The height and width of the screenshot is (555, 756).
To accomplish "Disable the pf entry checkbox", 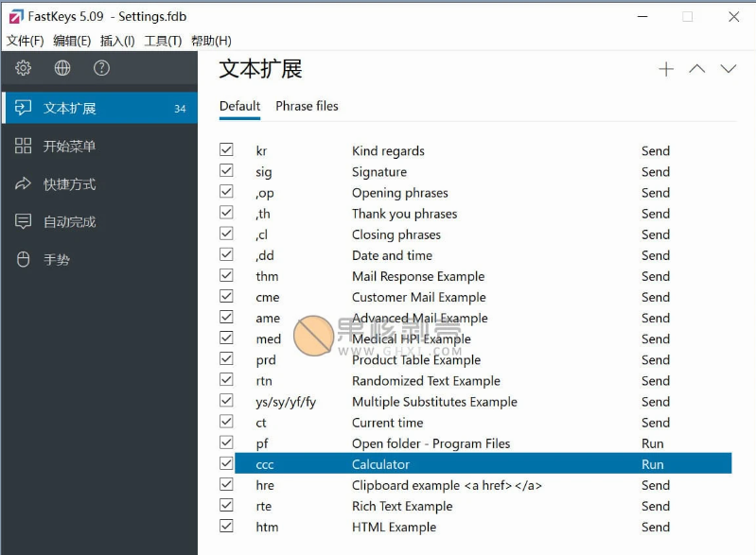I will [x=226, y=442].
